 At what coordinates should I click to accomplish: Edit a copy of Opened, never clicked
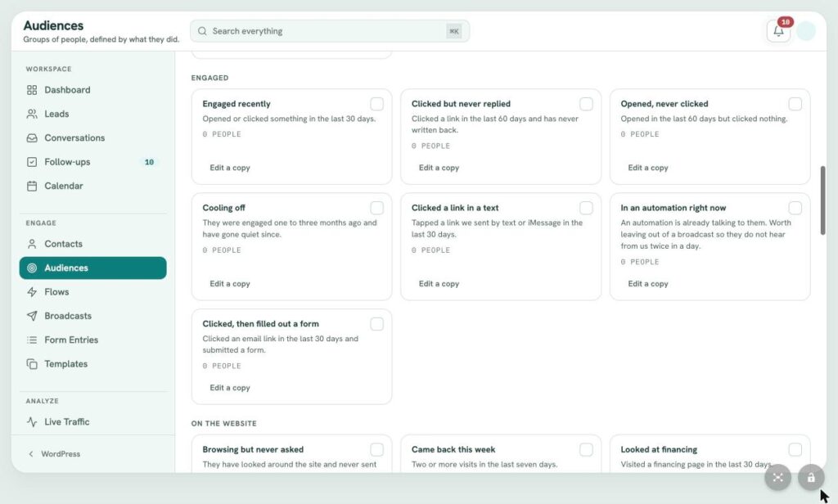coord(648,168)
